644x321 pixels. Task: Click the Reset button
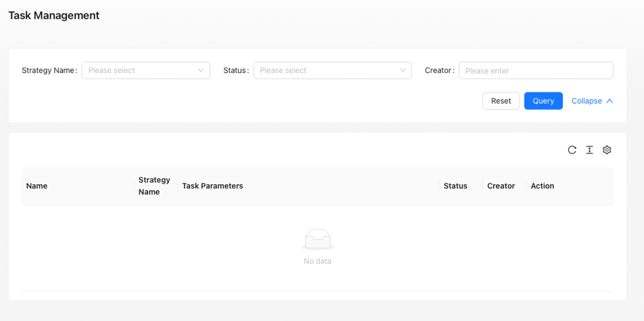(501, 101)
